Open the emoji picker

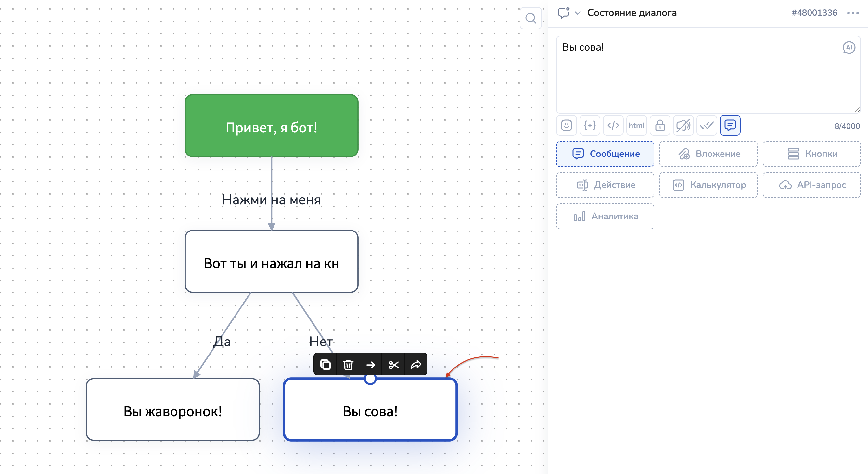pyautogui.click(x=567, y=126)
